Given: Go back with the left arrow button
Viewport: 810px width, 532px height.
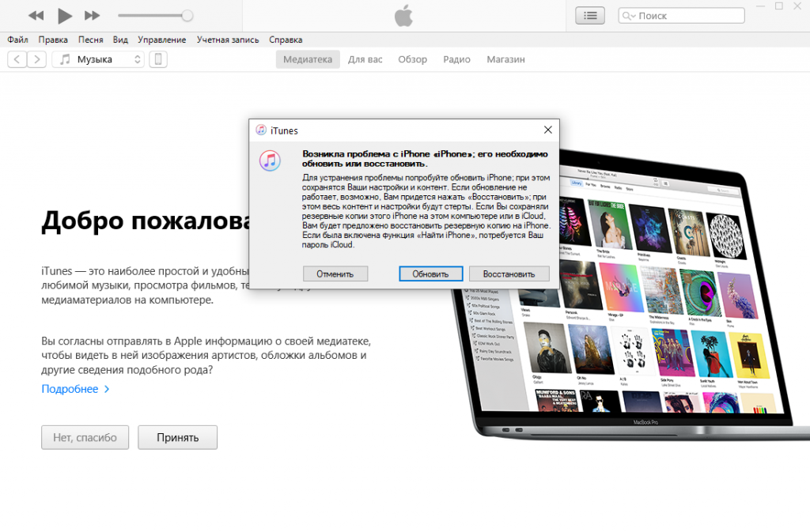Looking at the screenshot, I should tap(17, 59).
